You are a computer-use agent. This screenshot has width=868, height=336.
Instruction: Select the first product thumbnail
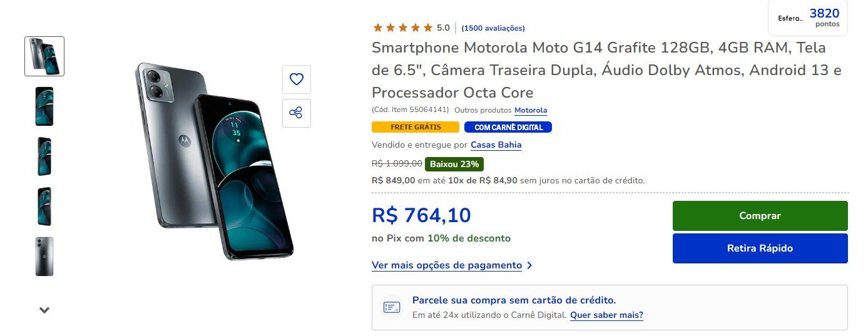point(44,56)
